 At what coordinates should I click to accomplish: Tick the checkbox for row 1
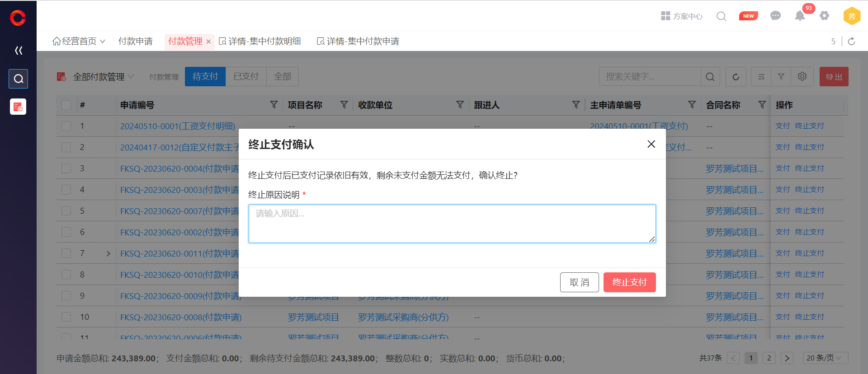point(66,126)
